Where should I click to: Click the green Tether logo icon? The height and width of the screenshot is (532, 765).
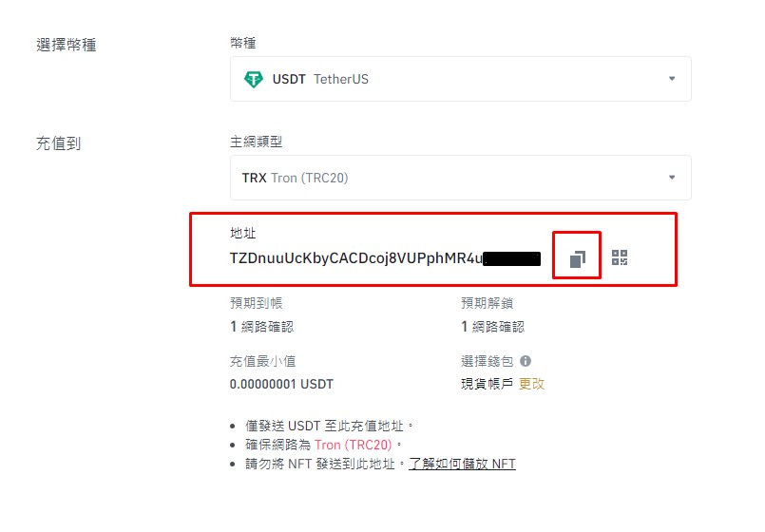[x=253, y=79]
